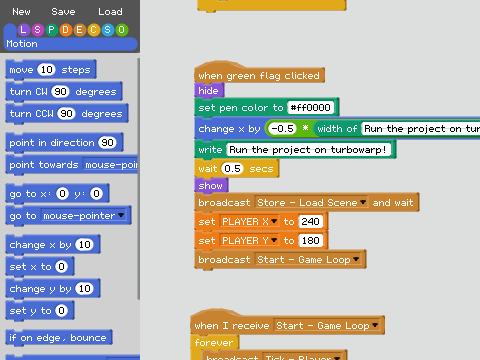Edit the -0.5 multiplier value

282,129
